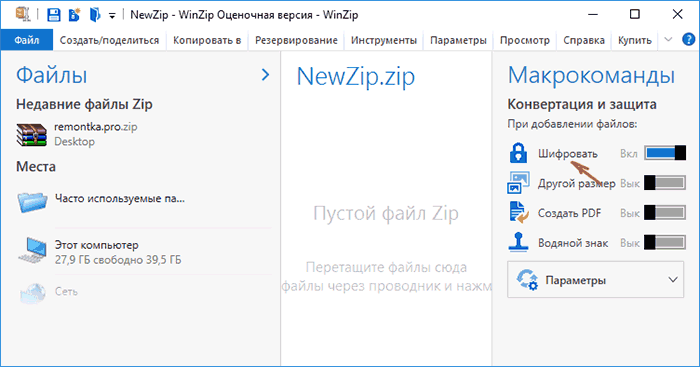
Task: Click the frequently used folders icon
Action: click(x=33, y=202)
